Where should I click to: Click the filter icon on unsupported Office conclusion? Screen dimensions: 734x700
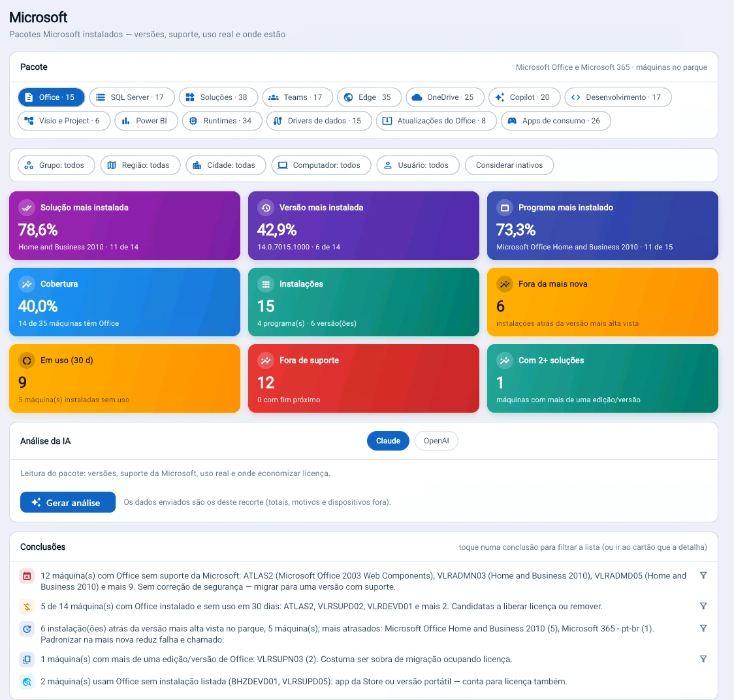(703, 575)
